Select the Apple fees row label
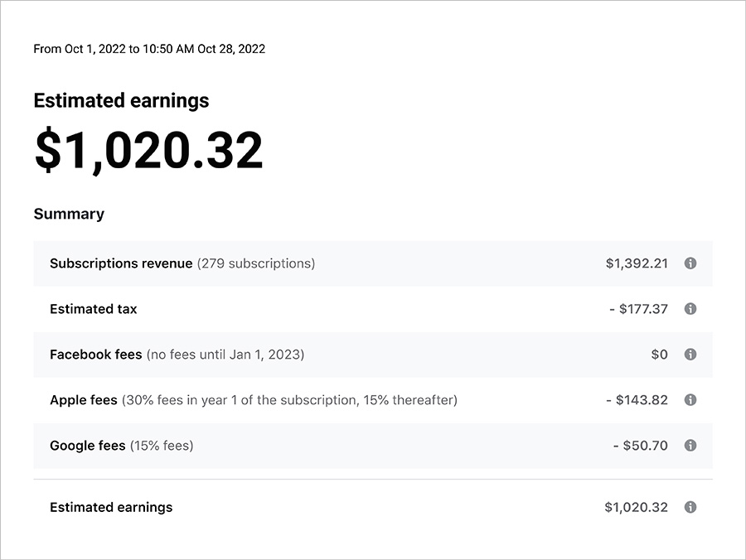Viewport: 746px width, 560px height. tap(84, 400)
